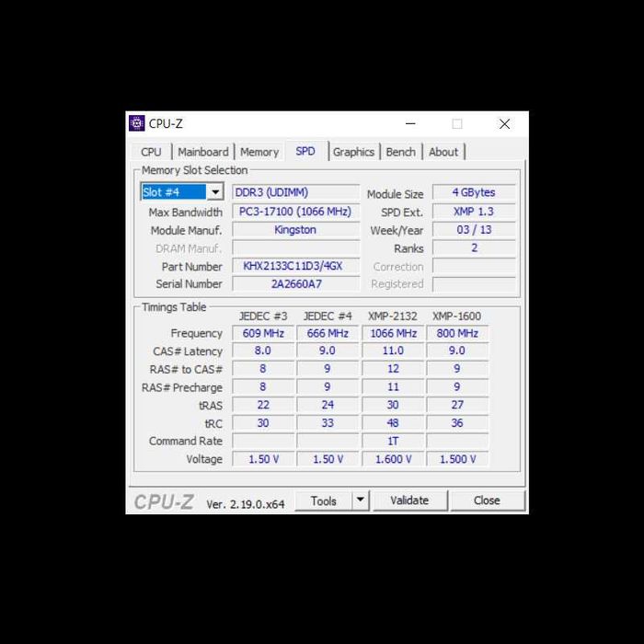Click the tRAS value 22
Image resolution: width=644 pixels, height=644 pixels.
263,405
